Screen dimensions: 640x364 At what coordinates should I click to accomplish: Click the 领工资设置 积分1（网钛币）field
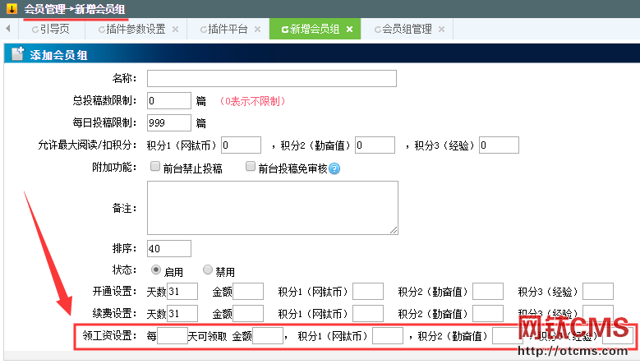click(388, 335)
